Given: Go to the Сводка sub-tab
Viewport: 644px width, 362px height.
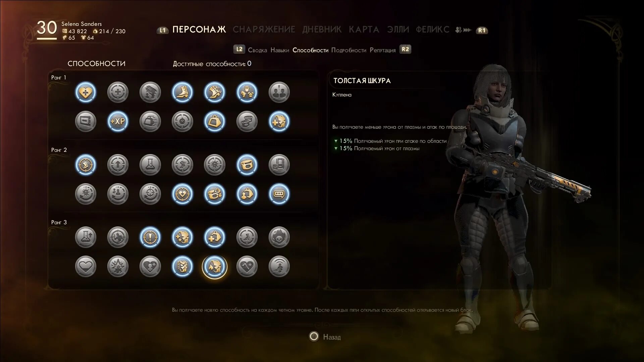Looking at the screenshot, I should [257, 50].
